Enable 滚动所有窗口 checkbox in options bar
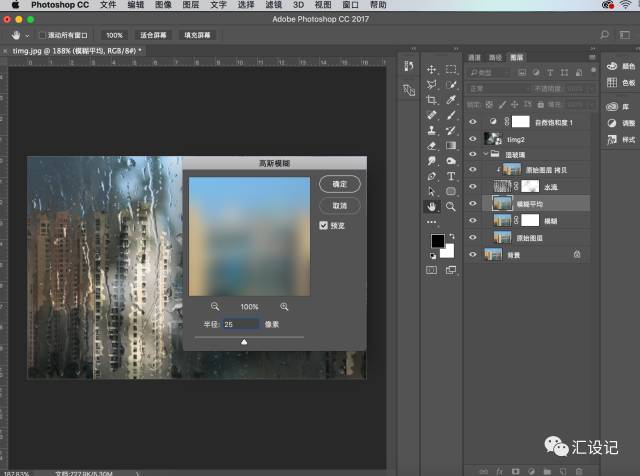640x476 pixels. pyautogui.click(x=42, y=35)
